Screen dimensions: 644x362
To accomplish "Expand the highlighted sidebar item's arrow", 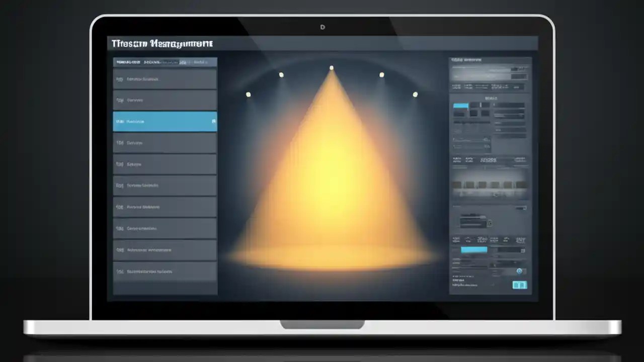I will click(213, 121).
